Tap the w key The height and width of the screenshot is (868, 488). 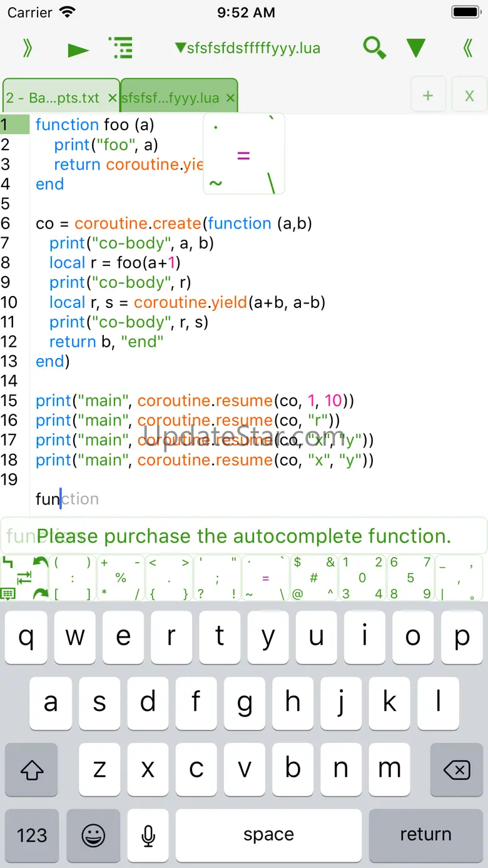coord(74,636)
